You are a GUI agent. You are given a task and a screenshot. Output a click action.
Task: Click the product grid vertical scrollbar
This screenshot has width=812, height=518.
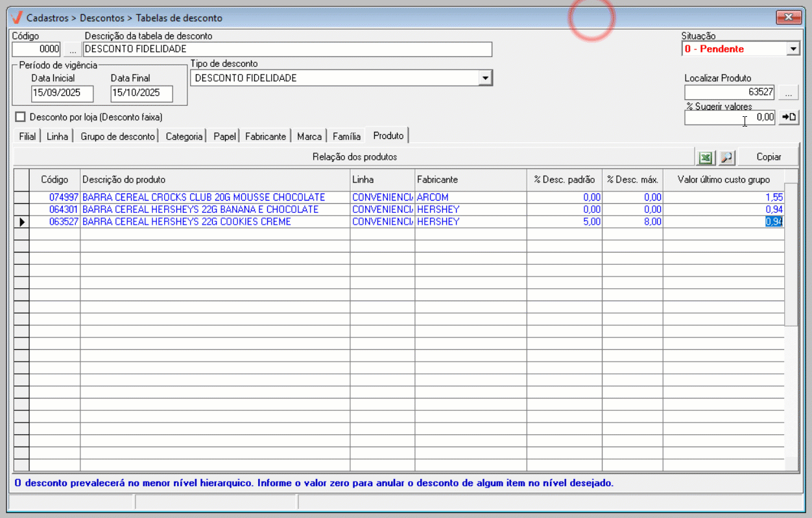point(791,260)
